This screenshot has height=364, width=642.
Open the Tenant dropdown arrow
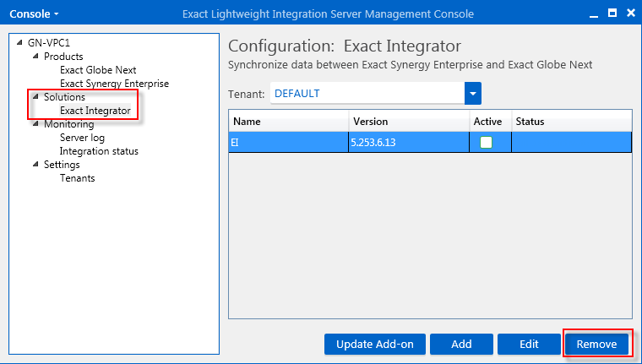coord(473,94)
